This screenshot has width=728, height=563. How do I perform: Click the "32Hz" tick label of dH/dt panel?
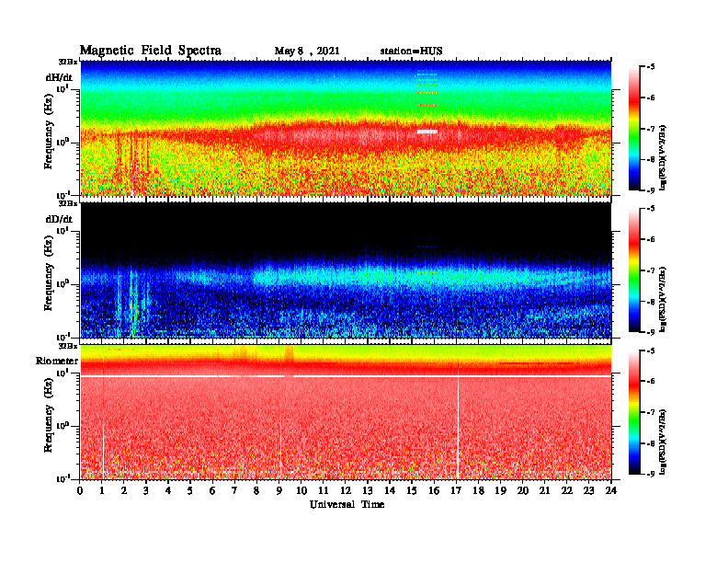[x=68, y=62]
